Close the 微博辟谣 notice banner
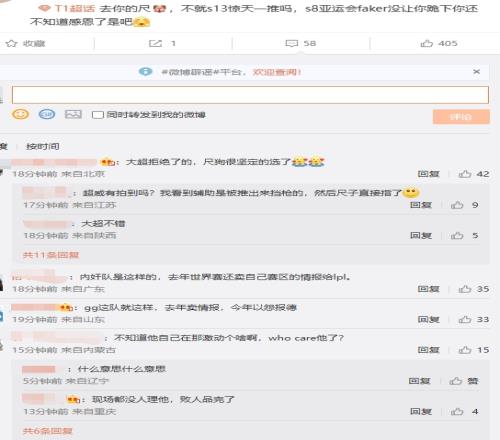Viewport: 500px width, 440px height. pos(477,72)
